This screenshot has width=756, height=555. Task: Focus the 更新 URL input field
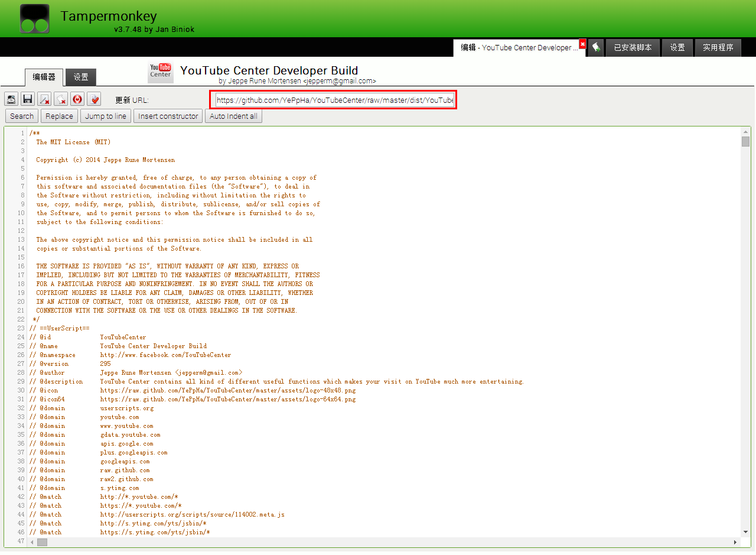click(x=334, y=100)
